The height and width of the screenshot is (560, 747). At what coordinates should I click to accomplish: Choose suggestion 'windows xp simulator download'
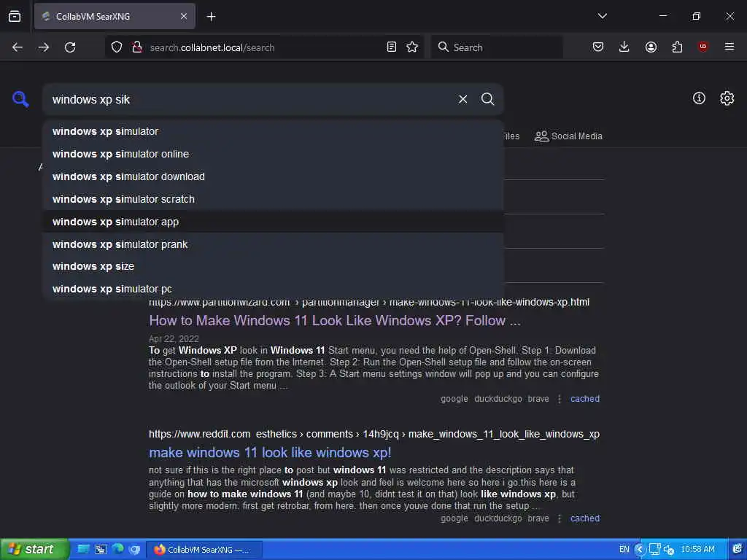[x=274, y=176]
